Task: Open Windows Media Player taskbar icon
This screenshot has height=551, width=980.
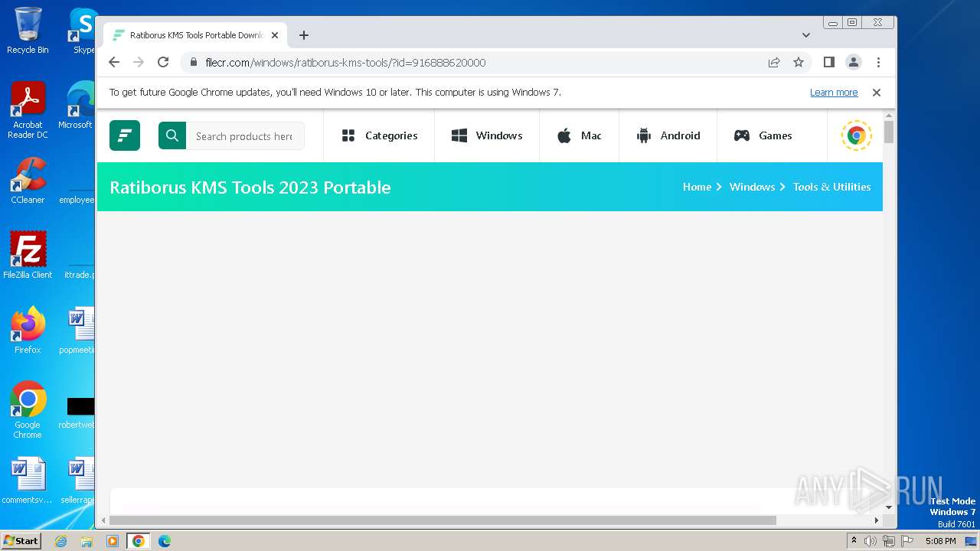Action: pos(113,541)
